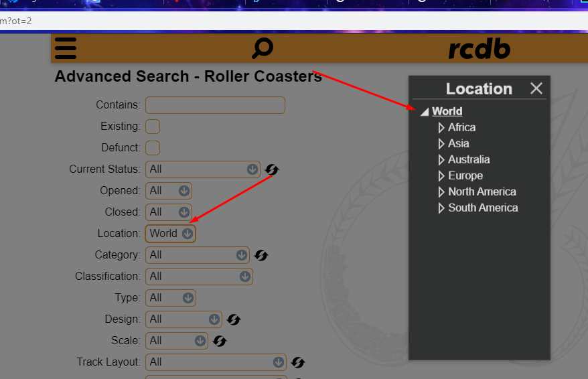Open the Design dropdown
This screenshot has height=379, width=588.
[x=183, y=319]
